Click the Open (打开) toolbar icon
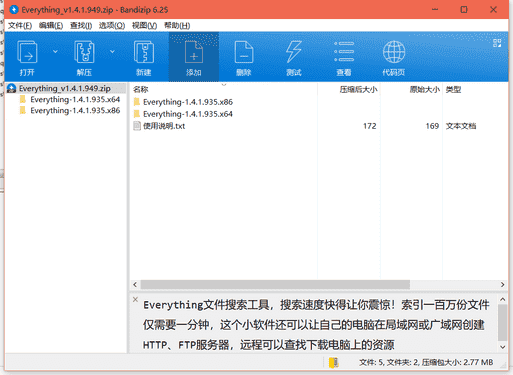This screenshot has width=513, height=375. [x=27, y=57]
